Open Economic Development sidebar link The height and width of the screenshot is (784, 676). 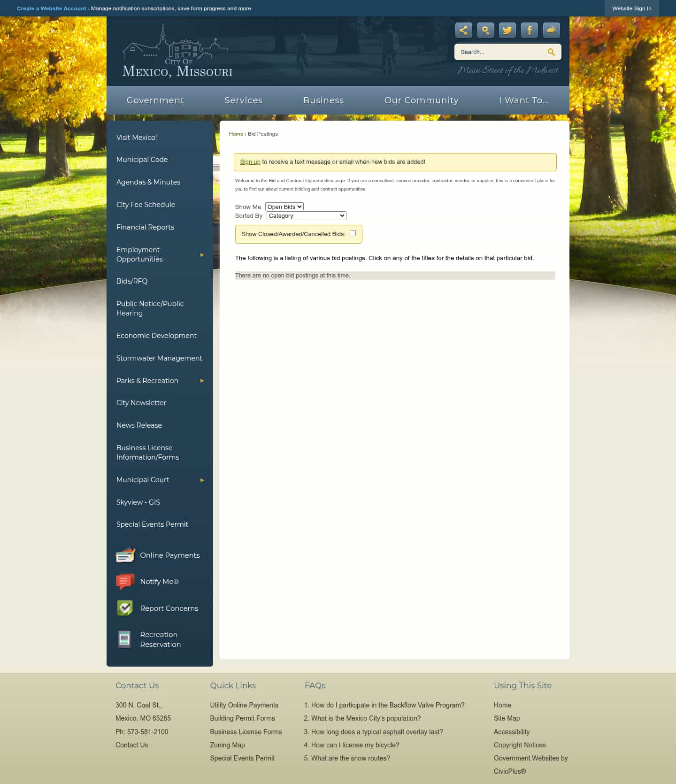click(x=156, y=336)
